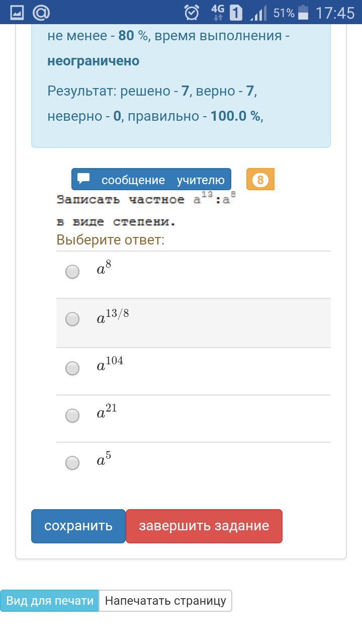Open the gallery notification icon top left
Image resolution: width=362 pixels, height=644 pixels.
tap(18, 12)
